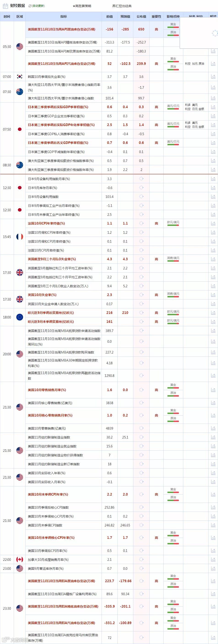Image resolution: width=218 pixels, height=644 pixels.
Task: Open the ★高胜算策略 link
Action: coord(82,6)
